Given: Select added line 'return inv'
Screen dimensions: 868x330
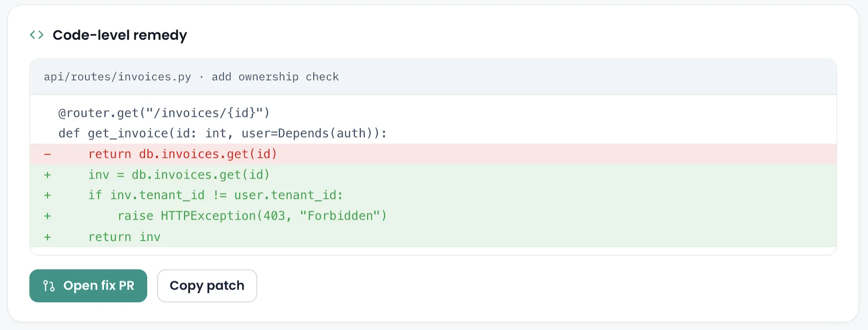Looking at the screenshot, I should click(433, 237).
